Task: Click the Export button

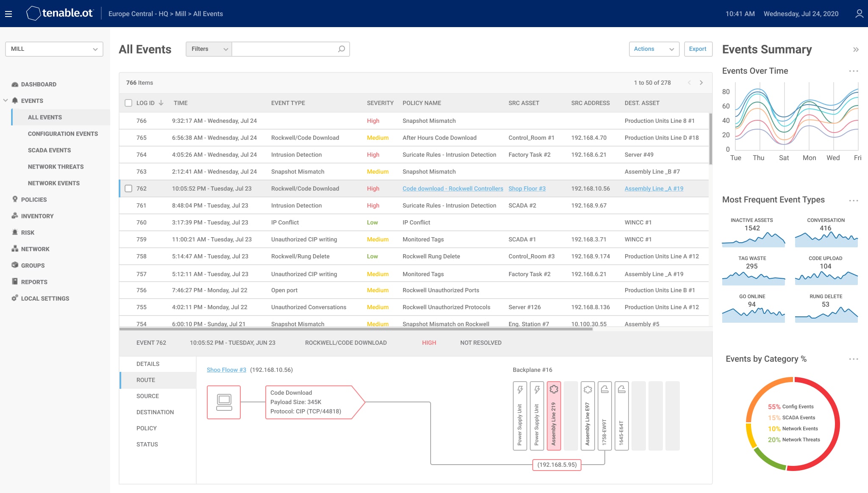Action: [x=698, y=49]
